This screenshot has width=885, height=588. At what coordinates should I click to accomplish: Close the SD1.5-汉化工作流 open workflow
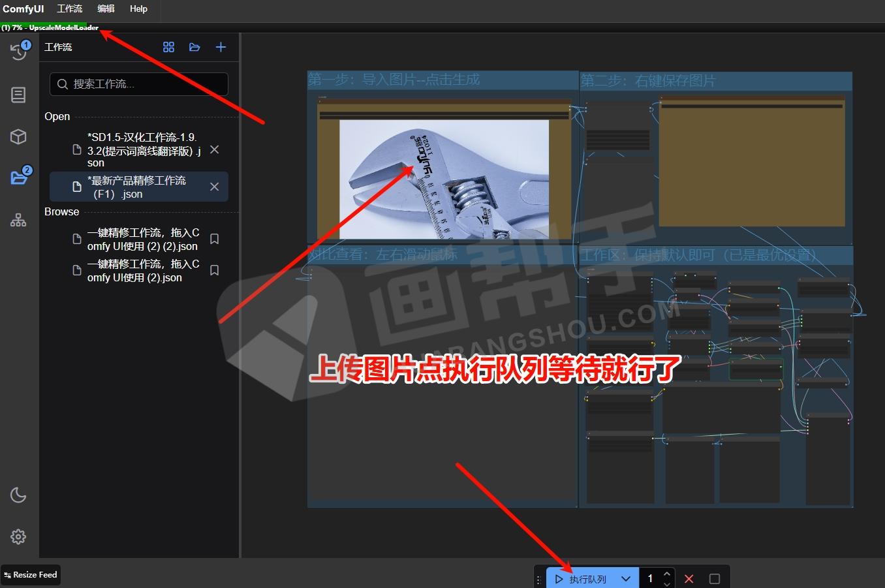[x=214, y=150]
